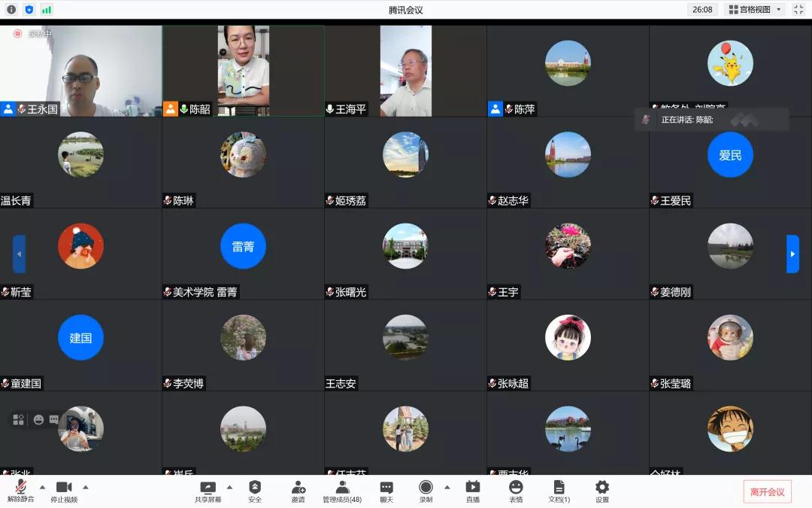The image size is (812, 508).
Task: Open the 文档(1) documents panel
Action: (x=559, y=488)
